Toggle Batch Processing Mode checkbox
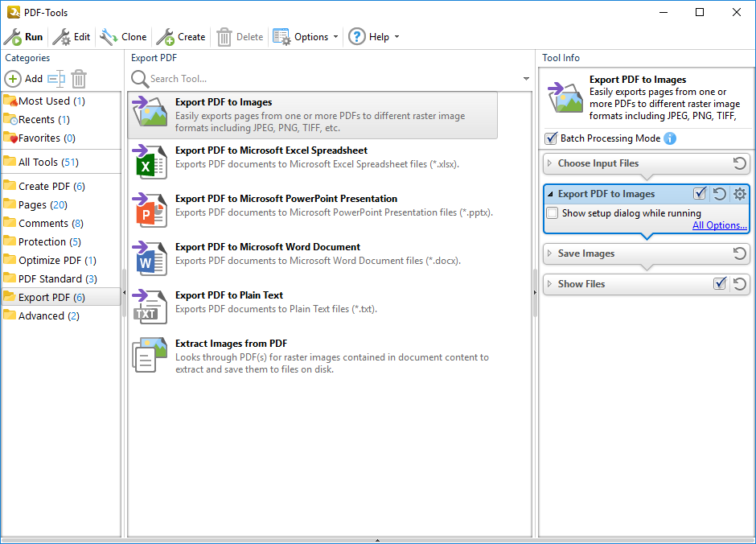 (x=551, y=138)
